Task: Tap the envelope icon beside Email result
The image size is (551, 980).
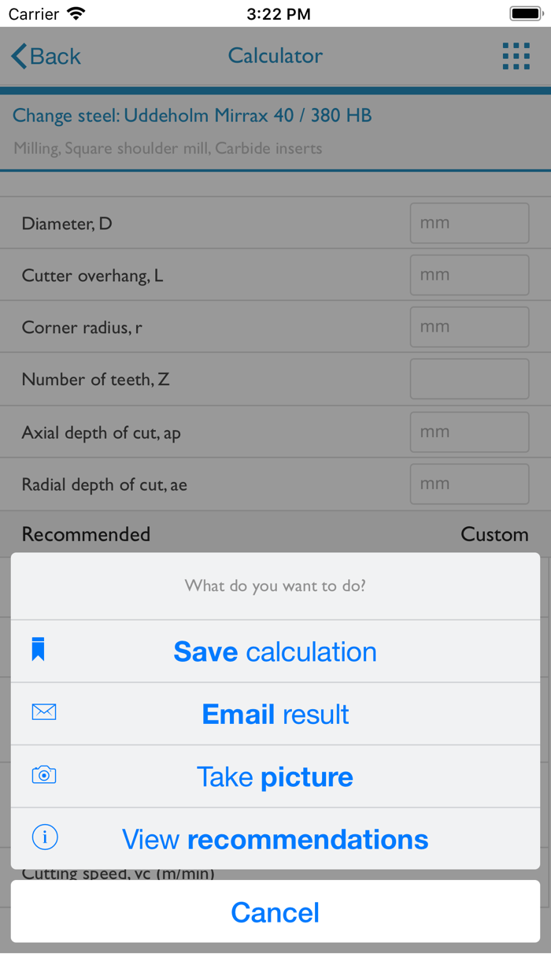Action: (43, 711)
